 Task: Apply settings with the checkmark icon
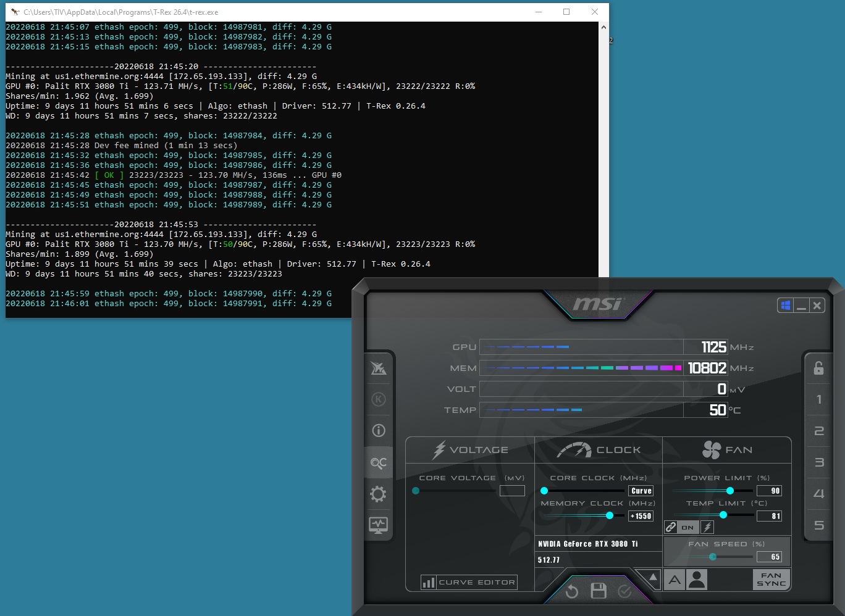(624, 592)
